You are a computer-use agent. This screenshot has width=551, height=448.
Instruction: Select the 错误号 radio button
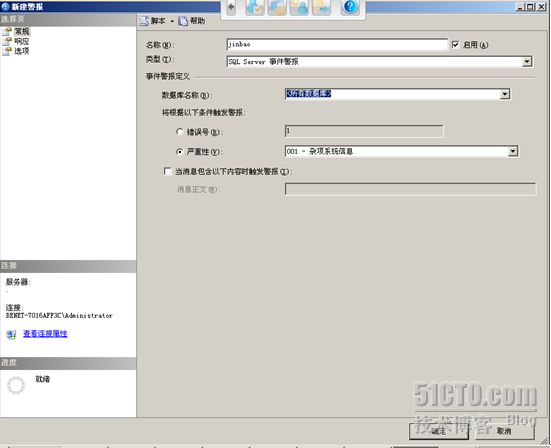(x=180, y=132)
